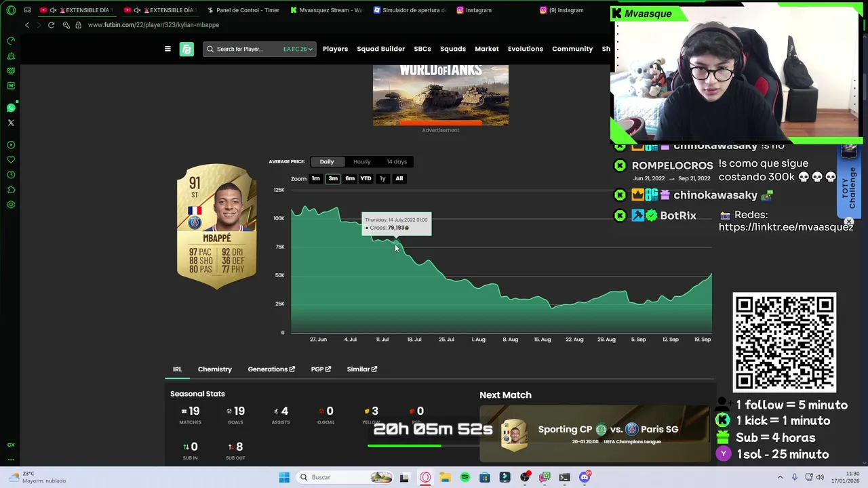Image resolution: width=868 pixels, height=488 pixels.
Task: Open the sidebar speedometer GX Control icon
Action: (11, 41)
